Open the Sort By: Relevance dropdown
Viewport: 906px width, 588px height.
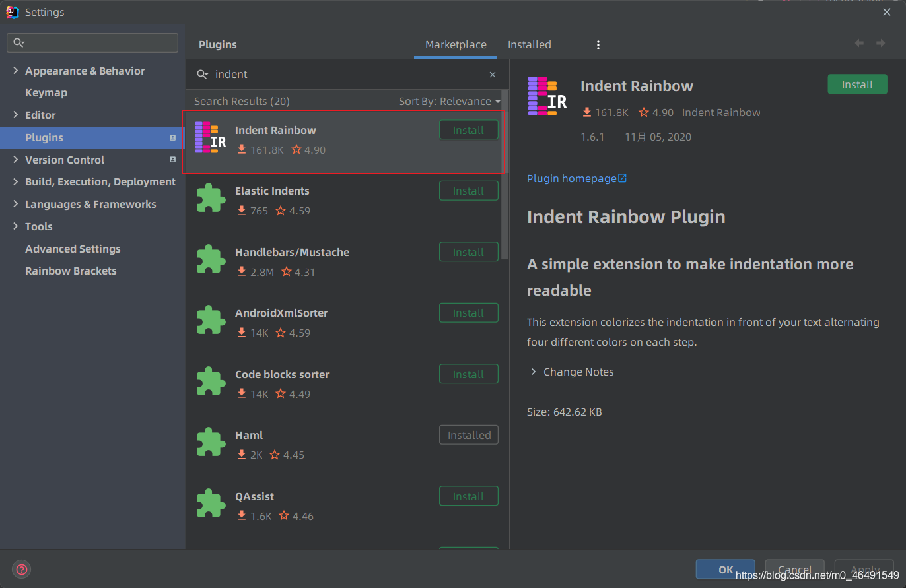point(450,101)
